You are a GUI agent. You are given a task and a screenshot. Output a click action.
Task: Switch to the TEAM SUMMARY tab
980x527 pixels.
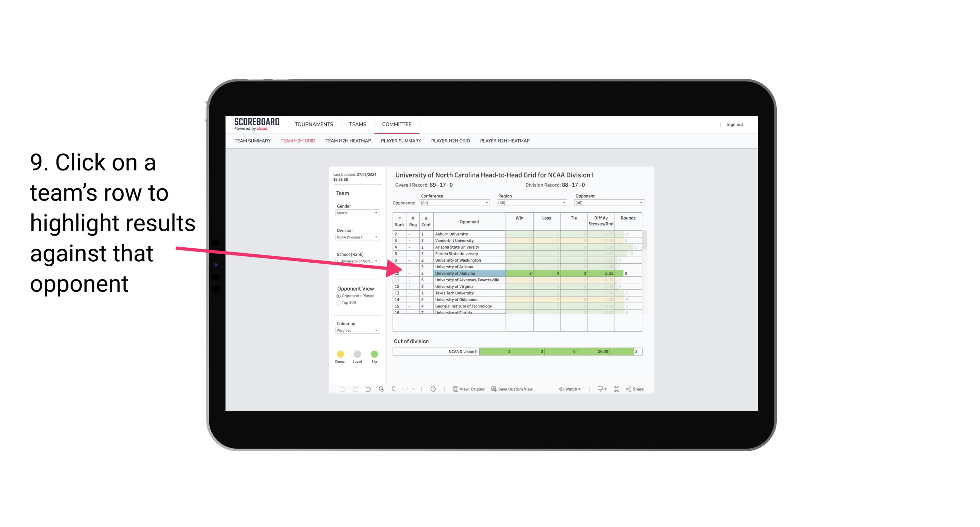(252, 140)
